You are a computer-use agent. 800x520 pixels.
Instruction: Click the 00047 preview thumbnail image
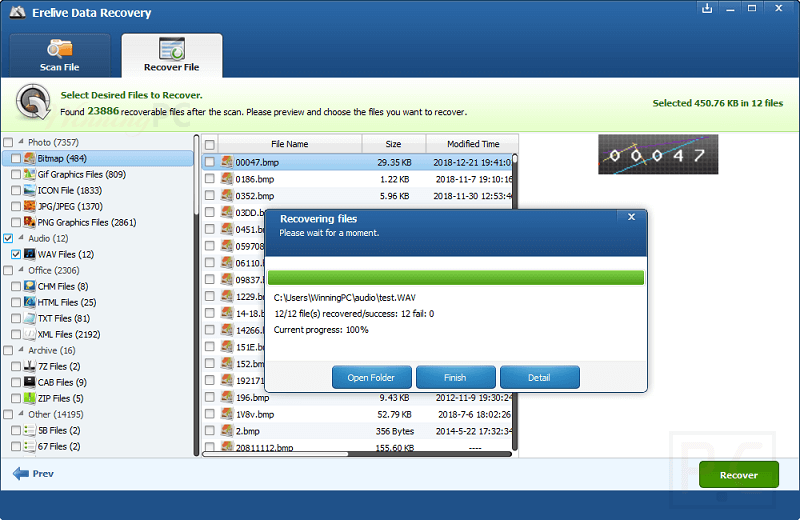[x=658, y=154]
